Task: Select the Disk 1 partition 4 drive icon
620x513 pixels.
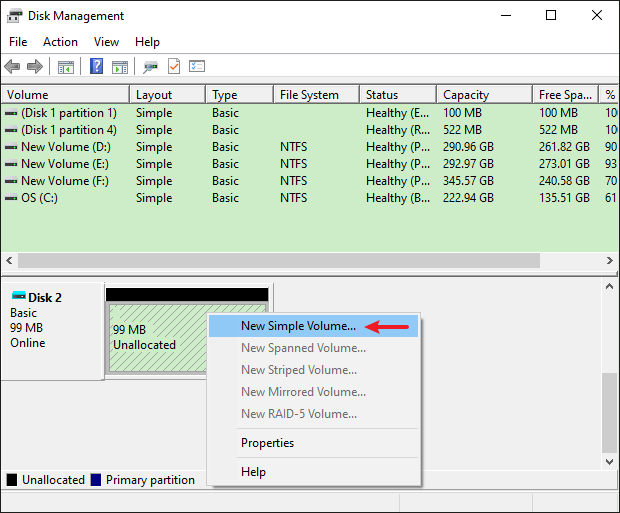Action: [x=11, y=130]
